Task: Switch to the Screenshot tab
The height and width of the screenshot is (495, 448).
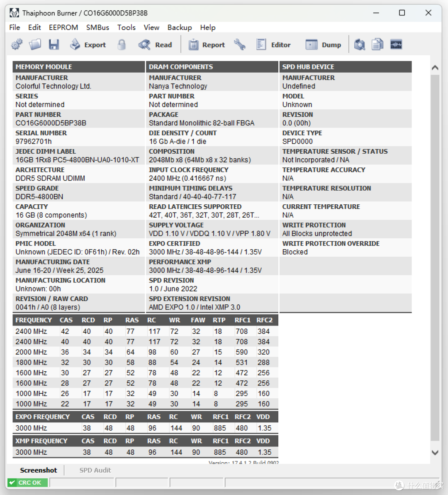Action: pos(39,470)
